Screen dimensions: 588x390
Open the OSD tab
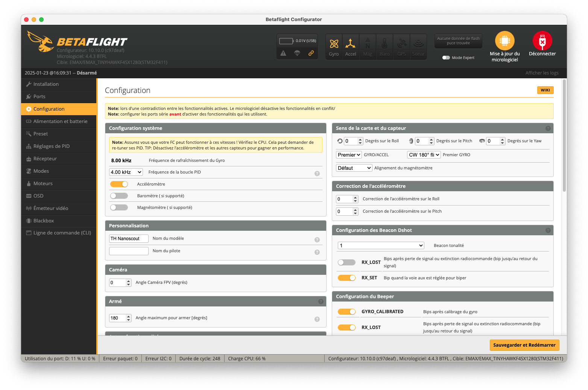[59, 196]
